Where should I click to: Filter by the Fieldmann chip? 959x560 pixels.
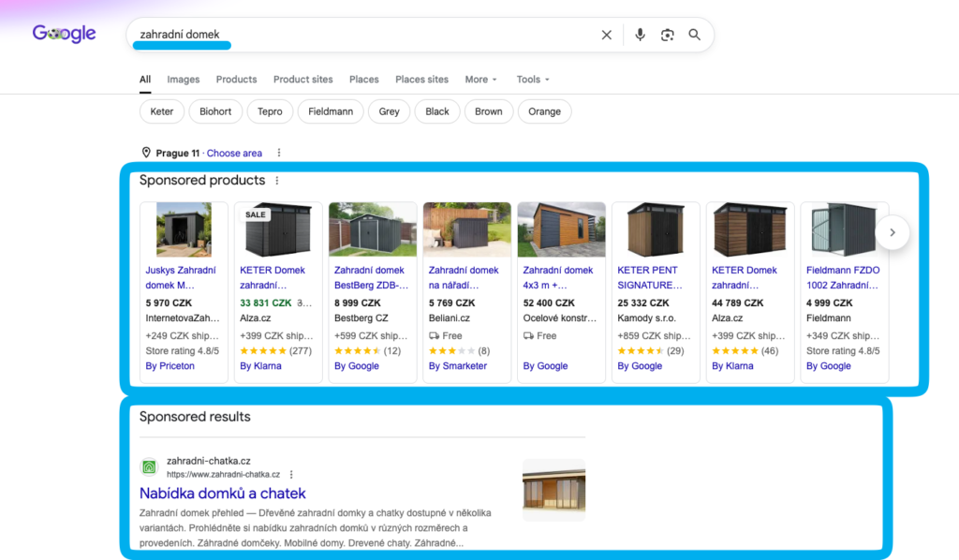pyautogui.click(x=331, y=111)
